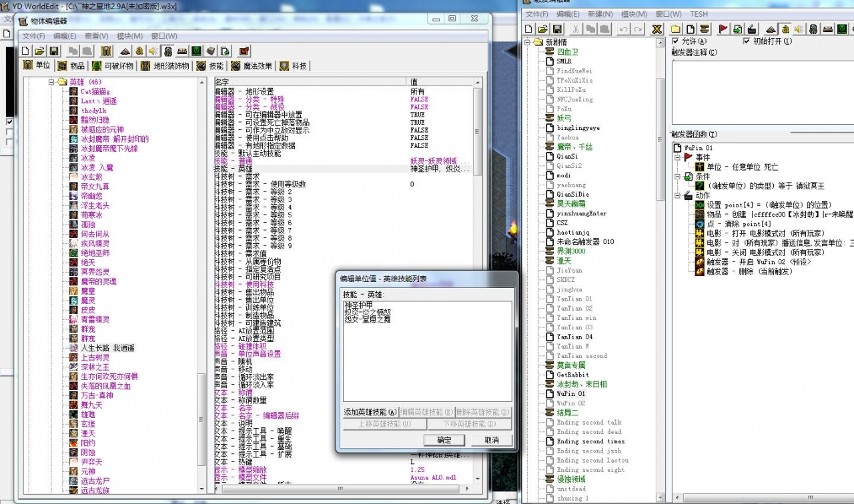Select the binglingyeye trigger
854x504 pixels.
pos(578,128)
